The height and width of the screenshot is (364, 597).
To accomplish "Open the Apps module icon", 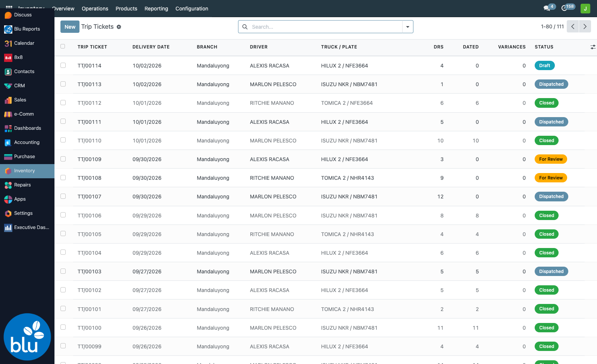I will click(8, 199).
